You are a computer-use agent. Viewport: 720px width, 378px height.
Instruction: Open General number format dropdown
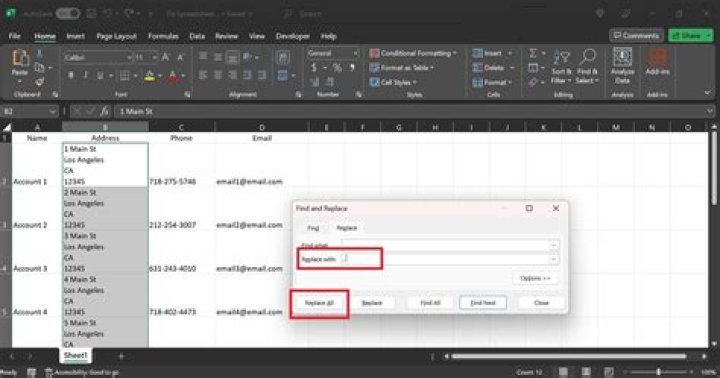[355, 53]
